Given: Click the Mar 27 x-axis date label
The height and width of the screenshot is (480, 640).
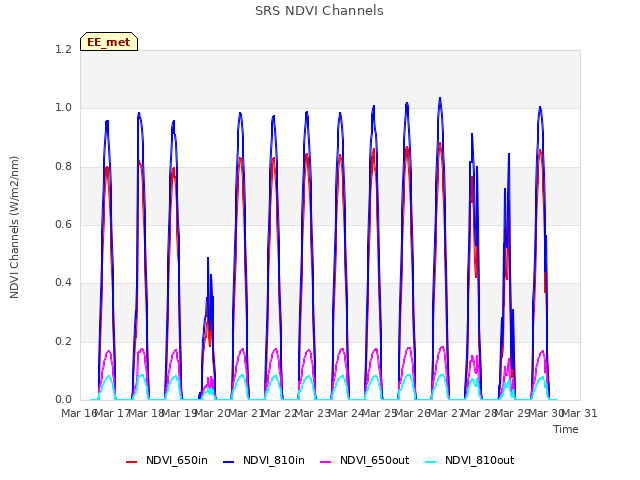Looking at the screenshot, I should [x=446, y=413].
